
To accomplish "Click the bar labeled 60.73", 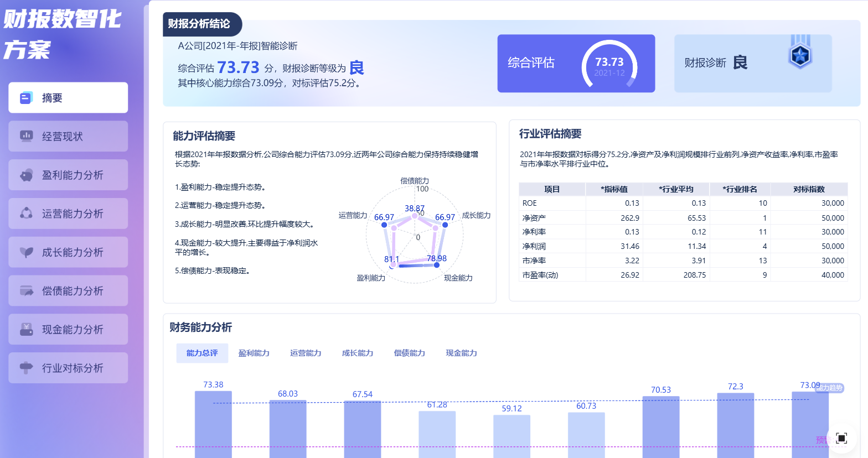I will (586, 435).
